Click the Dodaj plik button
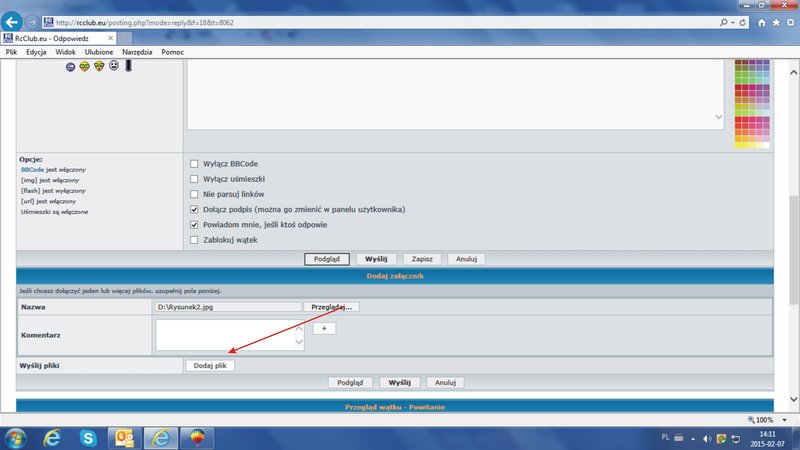The height and width of the screenshot is (450, 800). 210,366
